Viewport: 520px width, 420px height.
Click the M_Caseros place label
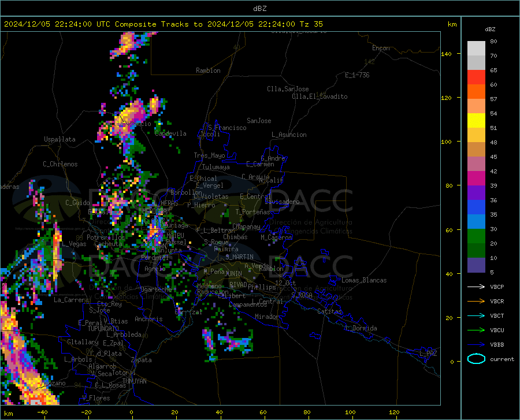[276, 237]
